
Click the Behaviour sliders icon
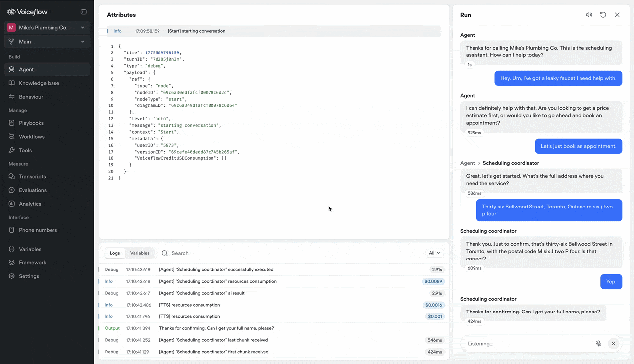pyautogui.click(x=12, y=97)
